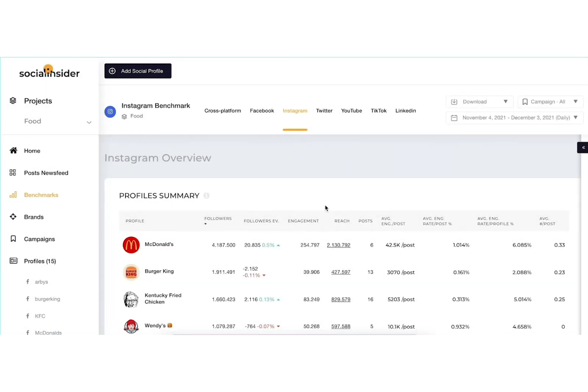
Task: Open the arbys Facebook profile in the sidebar
Action: click(x=41, y=282)
